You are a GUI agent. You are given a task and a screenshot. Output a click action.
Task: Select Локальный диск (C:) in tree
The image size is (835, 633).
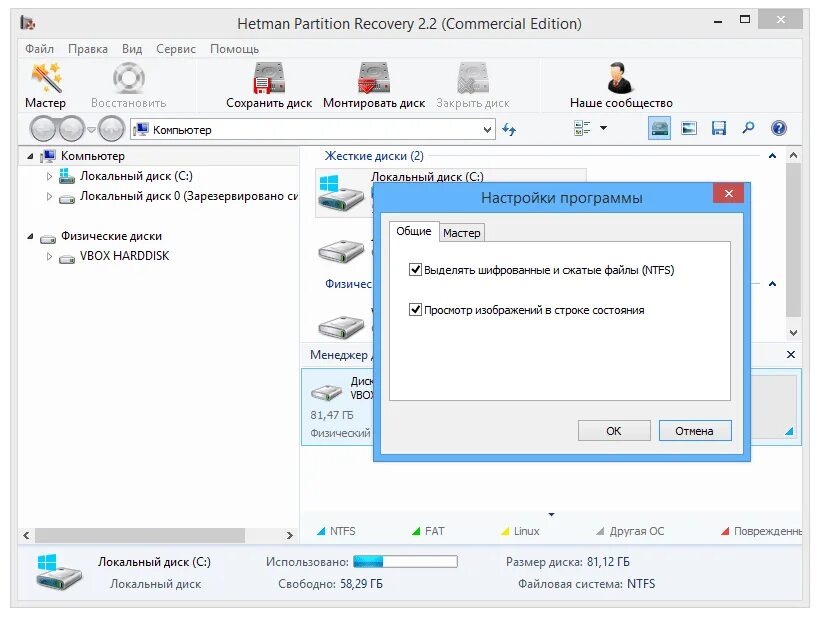click(136, 176)
